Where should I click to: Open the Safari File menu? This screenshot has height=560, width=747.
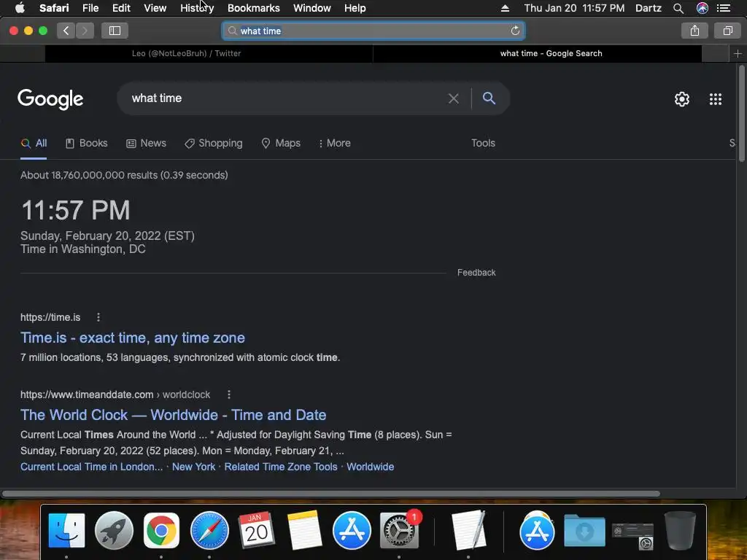pos(90,8)
